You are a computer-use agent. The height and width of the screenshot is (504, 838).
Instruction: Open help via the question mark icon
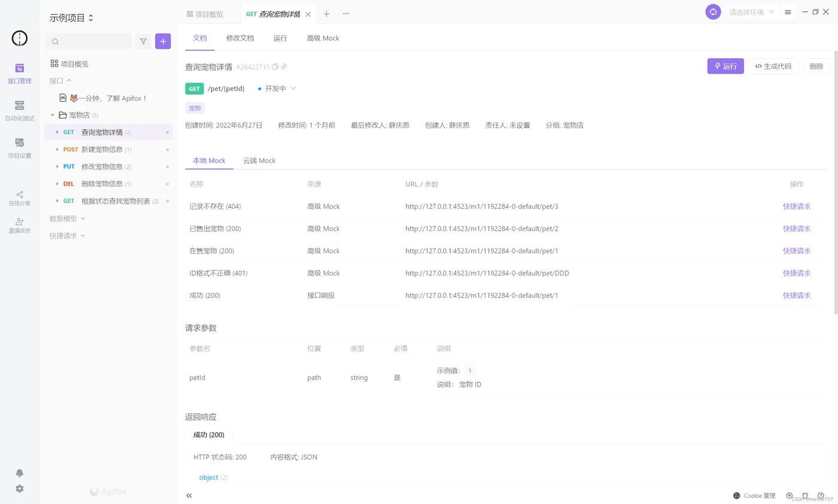pos(821,496)
